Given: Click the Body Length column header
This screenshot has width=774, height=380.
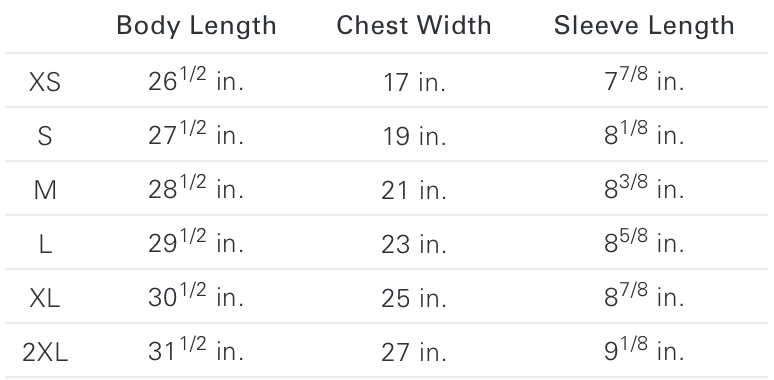Looking at the screenshot, I should tap(196, 26).
